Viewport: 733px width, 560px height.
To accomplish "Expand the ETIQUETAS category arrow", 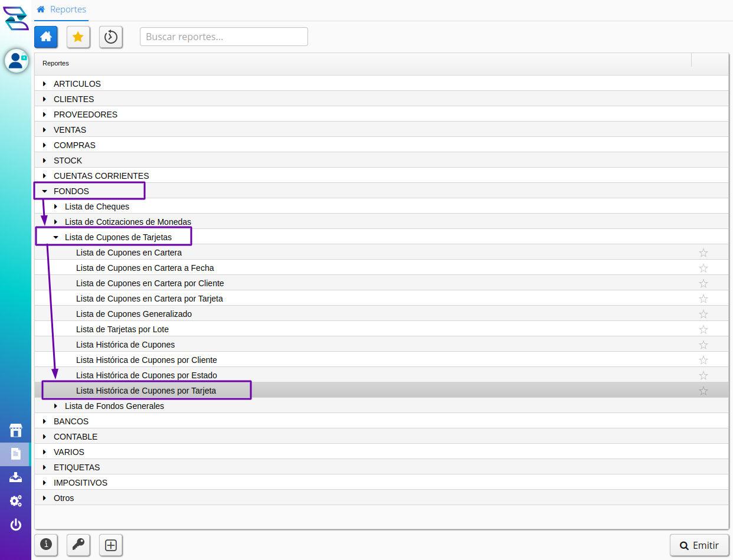I will tap(44, 467).
